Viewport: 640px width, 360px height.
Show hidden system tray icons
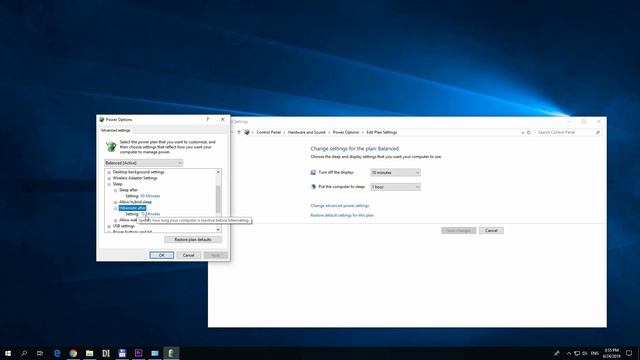pos(569,353)
